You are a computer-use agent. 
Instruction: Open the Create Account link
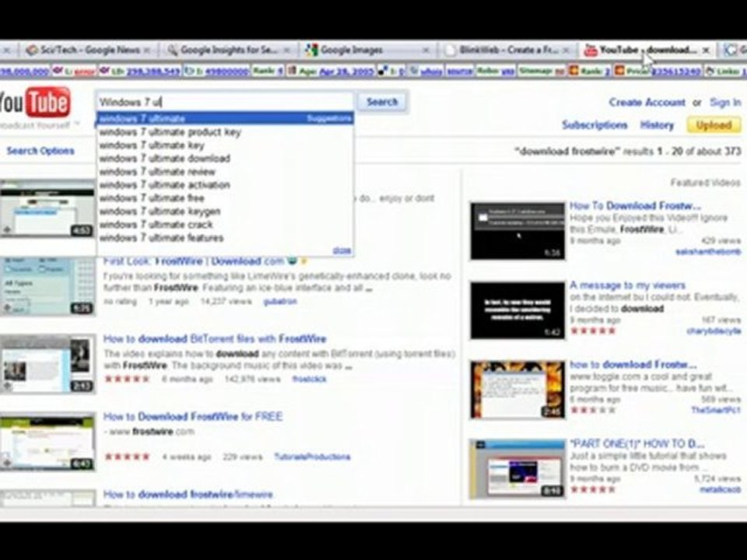coord(647,103)
